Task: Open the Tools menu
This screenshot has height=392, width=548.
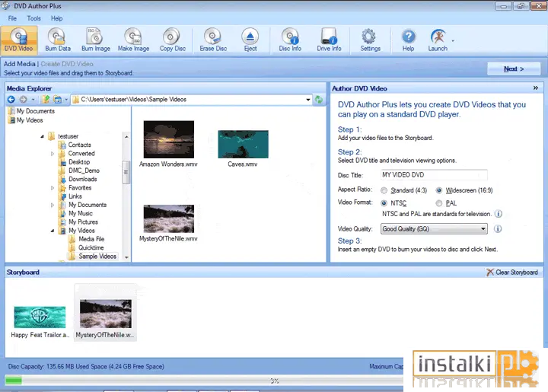Action: pos(34,18)
